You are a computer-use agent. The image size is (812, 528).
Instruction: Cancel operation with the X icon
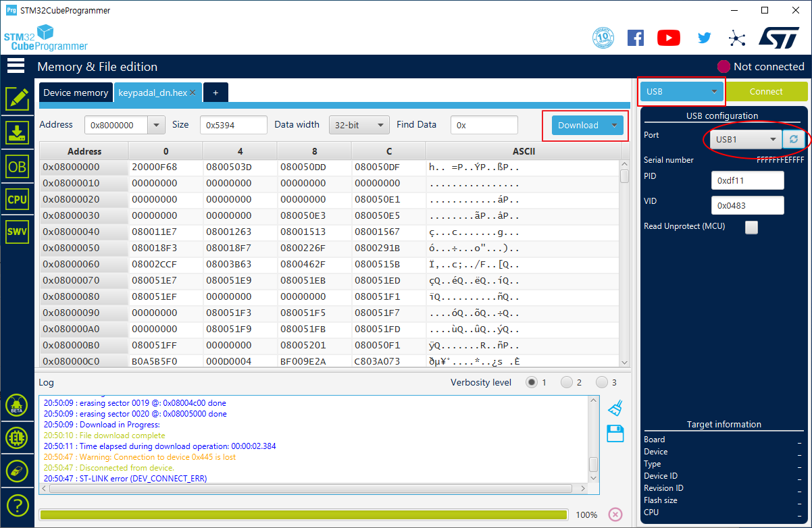coord(615,514)
